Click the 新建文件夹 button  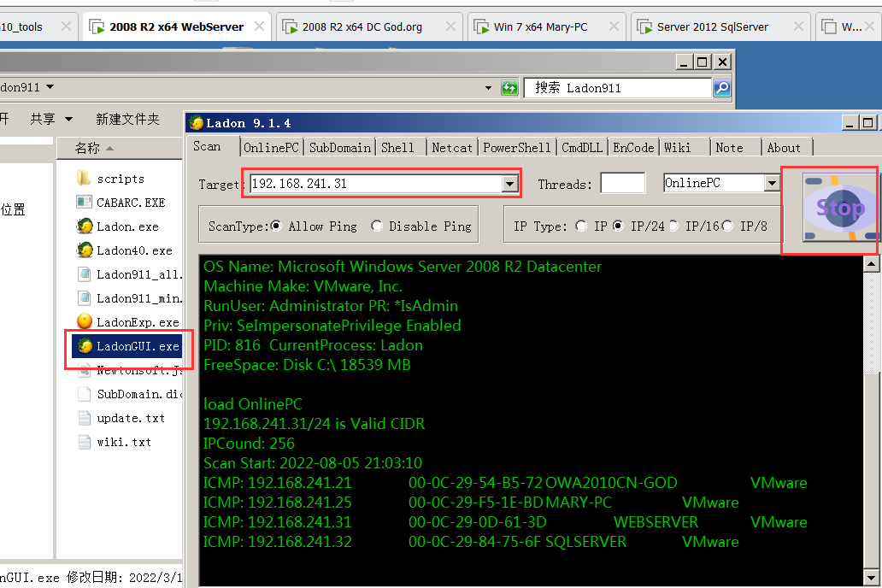tap(127, 119)
